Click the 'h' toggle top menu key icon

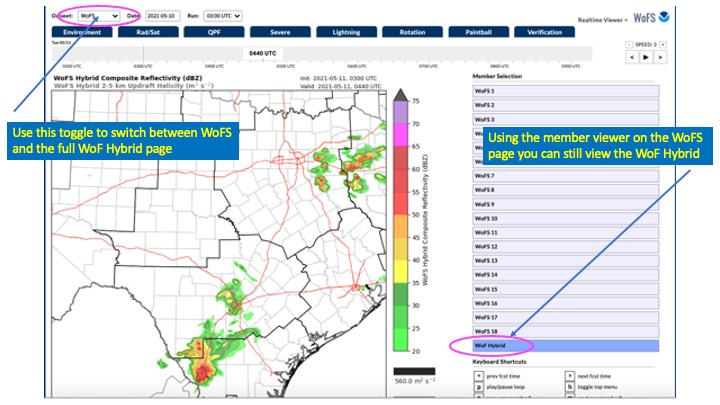[569, 387]
